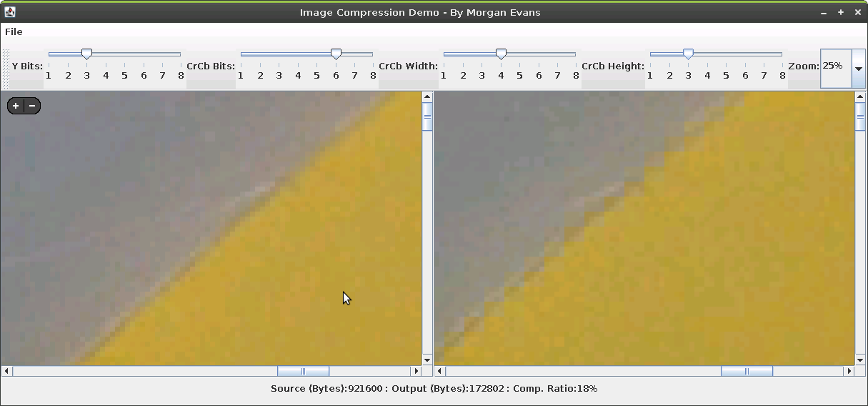
Task: Click the left image's horizontal scroll right arrow
Action: (416, 371)
